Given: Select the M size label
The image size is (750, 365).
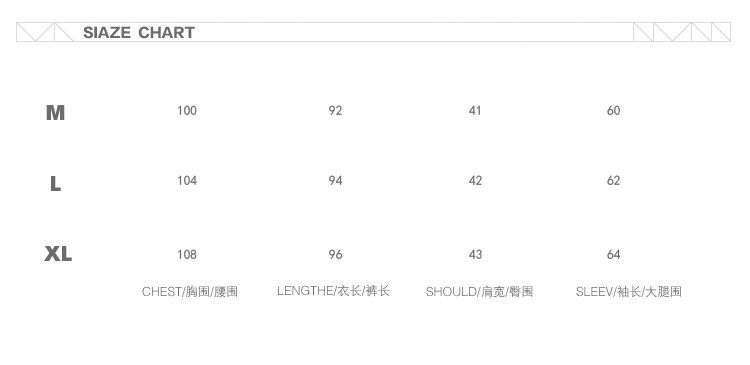Looking at the screenshot, I should coord(55,113).
